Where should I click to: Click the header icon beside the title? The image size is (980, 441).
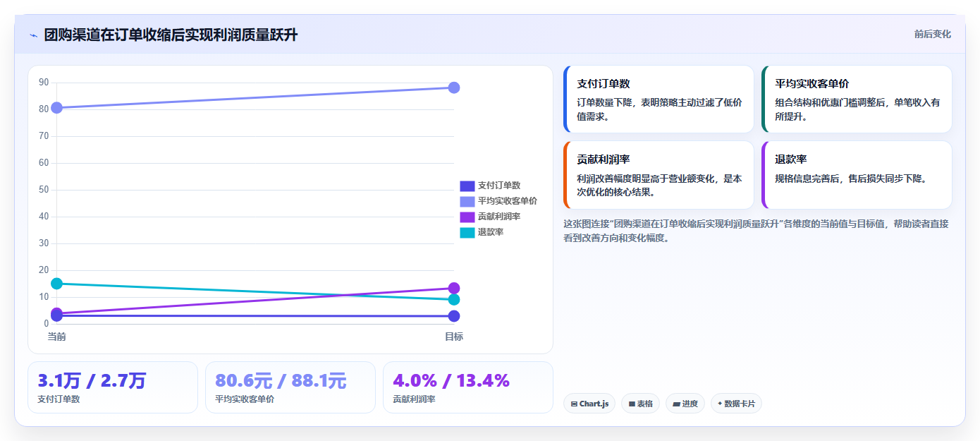tap(33, 35)
